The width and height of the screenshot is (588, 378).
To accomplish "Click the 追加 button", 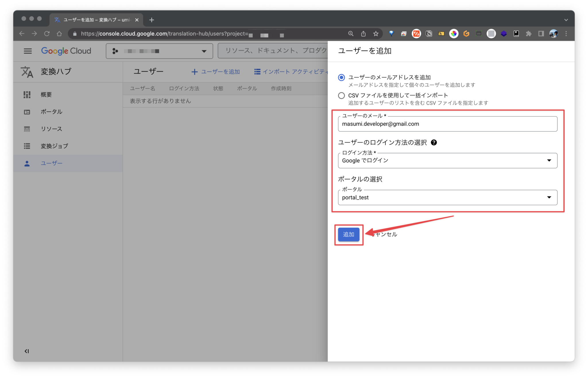I will (x=349, y=234).
